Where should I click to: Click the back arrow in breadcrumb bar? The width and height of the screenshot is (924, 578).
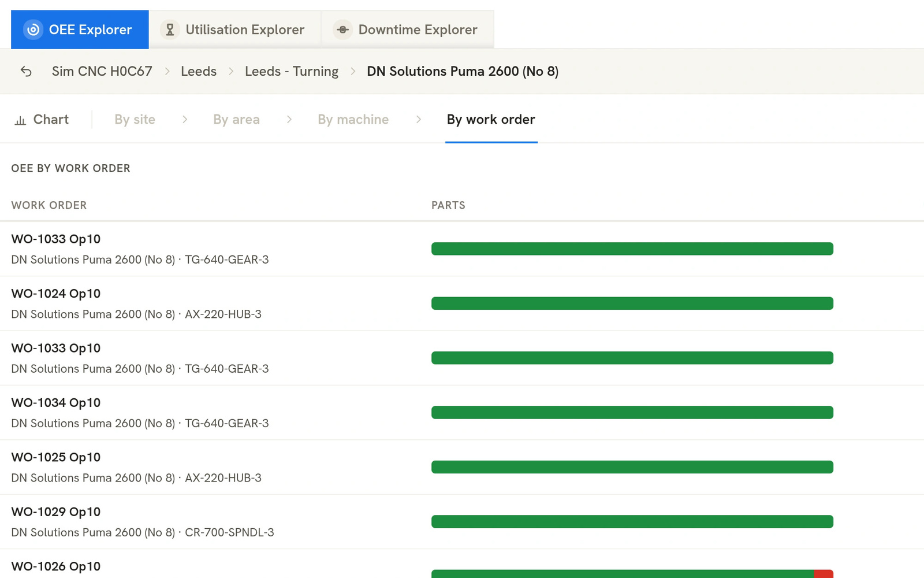click(x=26, y=71)
